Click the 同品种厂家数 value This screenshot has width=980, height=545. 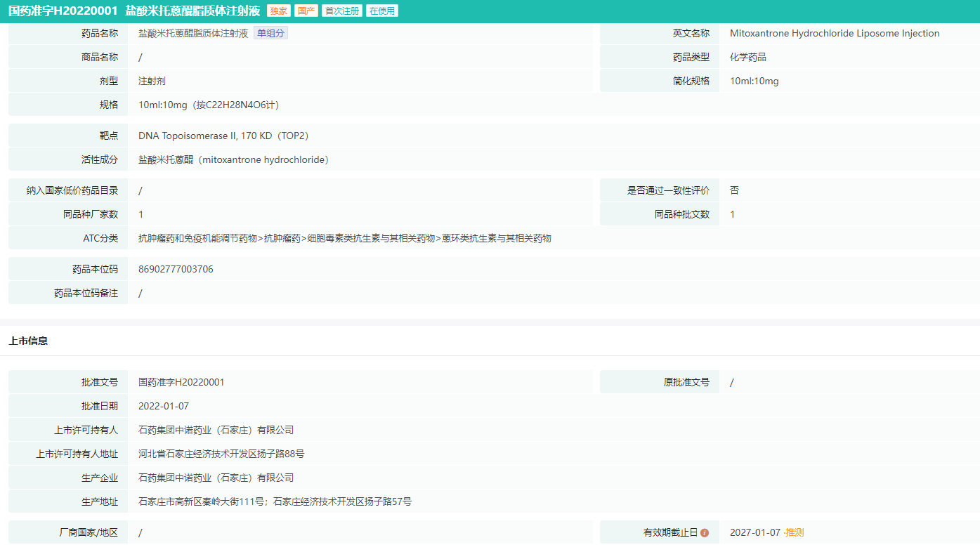[x=141, y=214]
